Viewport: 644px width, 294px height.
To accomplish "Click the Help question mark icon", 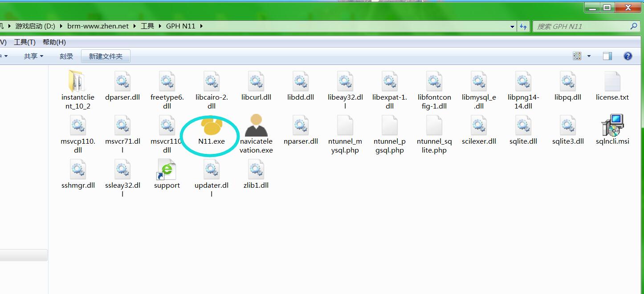I will [x=628, y=56].
